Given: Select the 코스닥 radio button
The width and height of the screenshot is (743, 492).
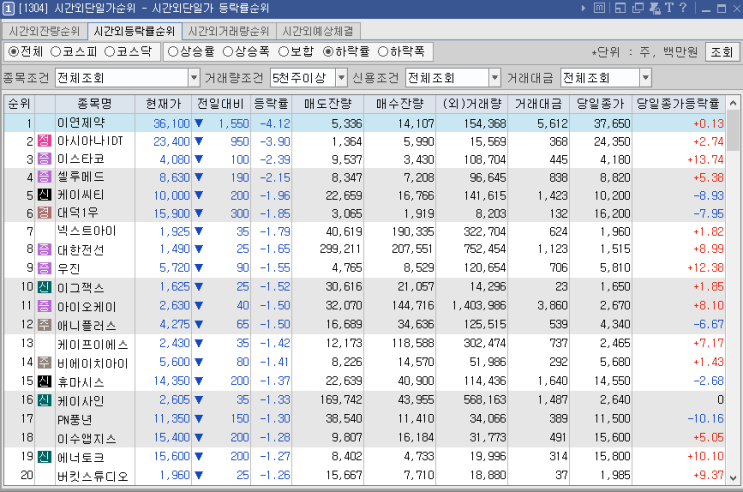Looking at the screenshot, I should pyautogui.click(x=109, y=52).
